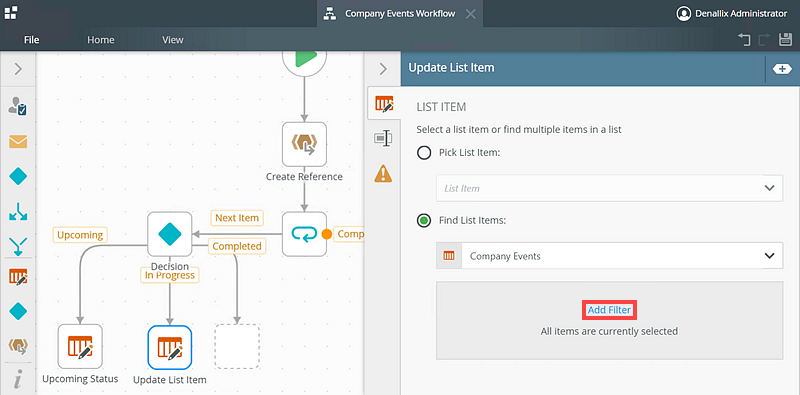Open the File menu
The image size is (800, 395).
coord(32,40)
